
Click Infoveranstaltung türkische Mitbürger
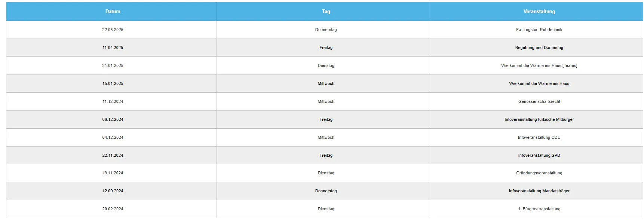tap(539, 120)
